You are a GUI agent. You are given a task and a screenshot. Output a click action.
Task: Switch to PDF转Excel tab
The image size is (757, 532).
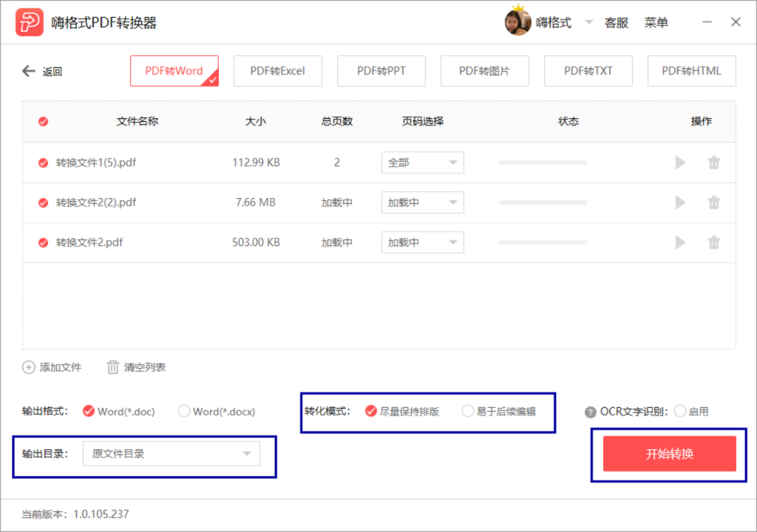pyautogui.click(x=278, y=71)
